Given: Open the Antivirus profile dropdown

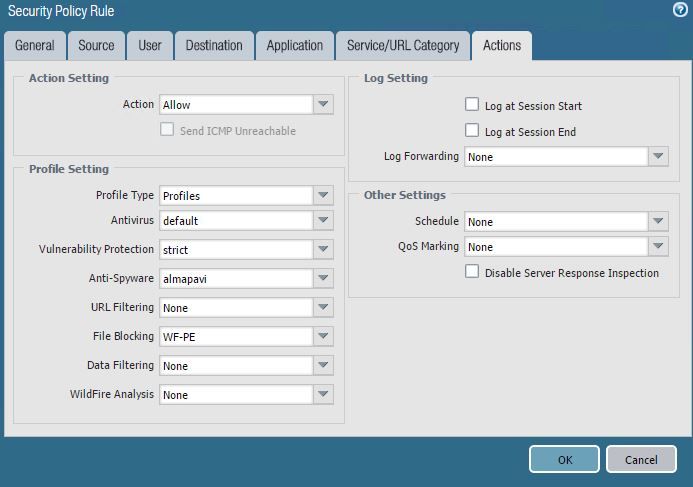Looking at the screenshot, I should (323, 220).
